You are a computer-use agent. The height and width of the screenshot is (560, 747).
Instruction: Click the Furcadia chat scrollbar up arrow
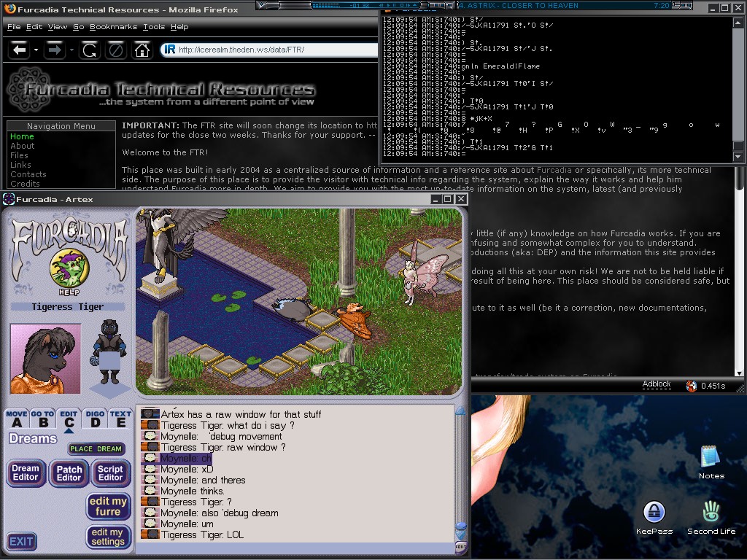461,411
